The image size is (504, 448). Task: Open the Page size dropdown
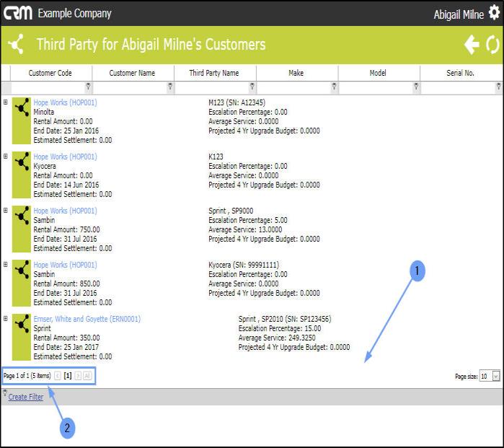496,376
